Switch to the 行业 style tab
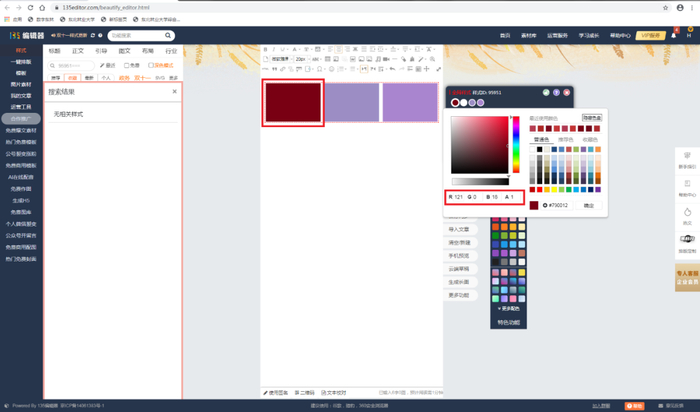The width and height of the screenshot is (700, 412). coord(171,51)
